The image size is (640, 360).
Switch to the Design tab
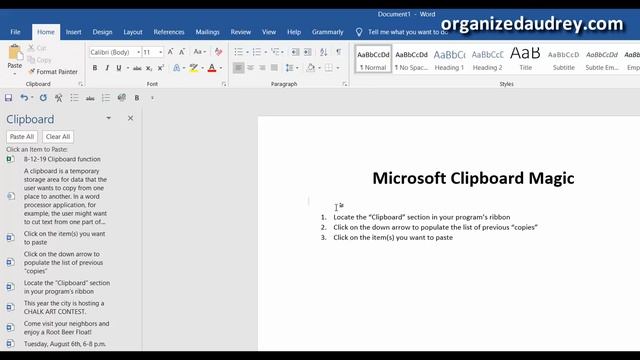coord(102,32)
